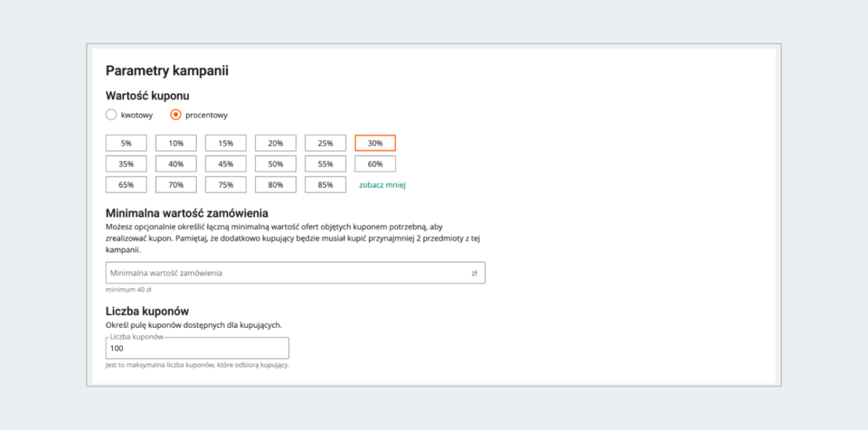Image resolution: width=868 pixels, height=430 pixels.
Task: Click the highlighted 30% option
Action: coord(375,143)
